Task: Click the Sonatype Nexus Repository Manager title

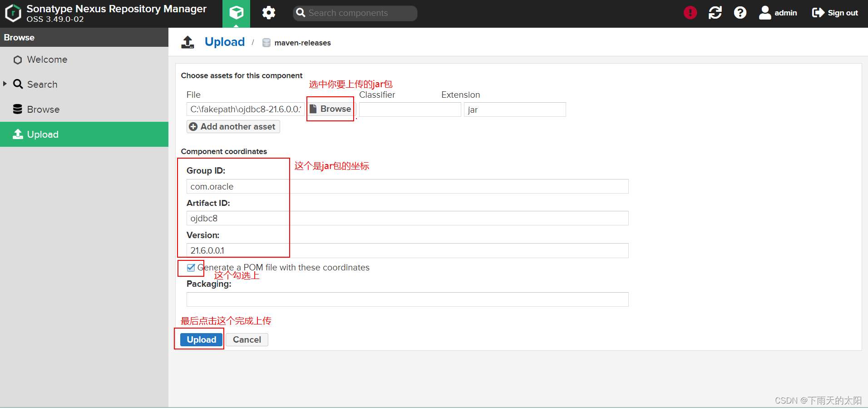Action: coord(117,9)
